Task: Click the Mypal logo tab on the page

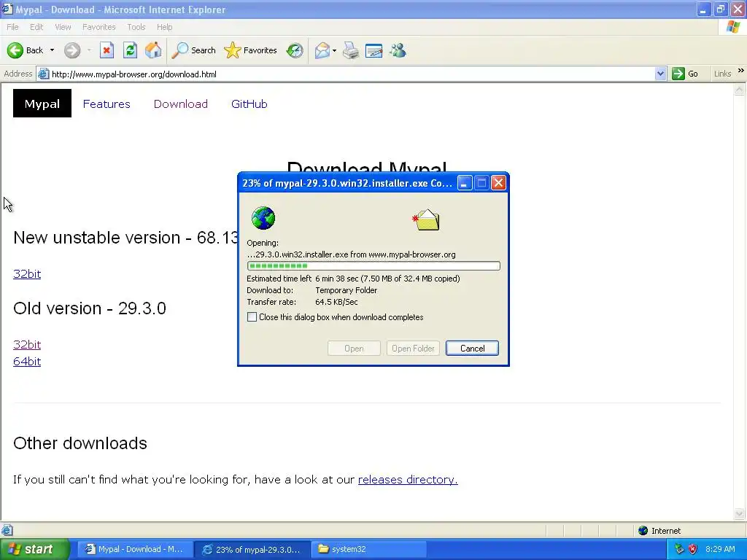Action: pyautogui.click(x=42, y=104)
